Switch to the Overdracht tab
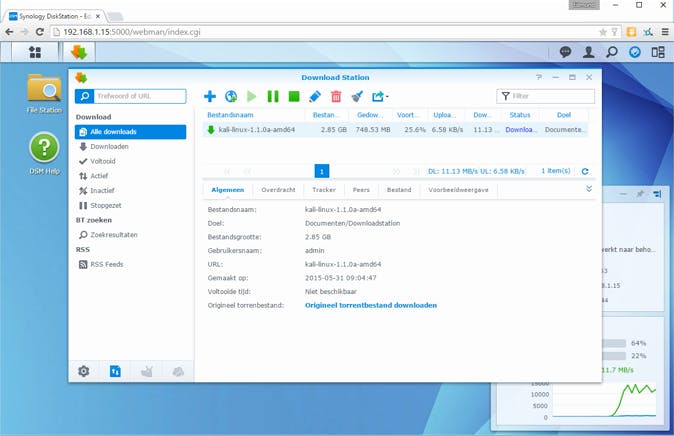The height and width of the screenshot is (436, 674). (x=278, y=190)
